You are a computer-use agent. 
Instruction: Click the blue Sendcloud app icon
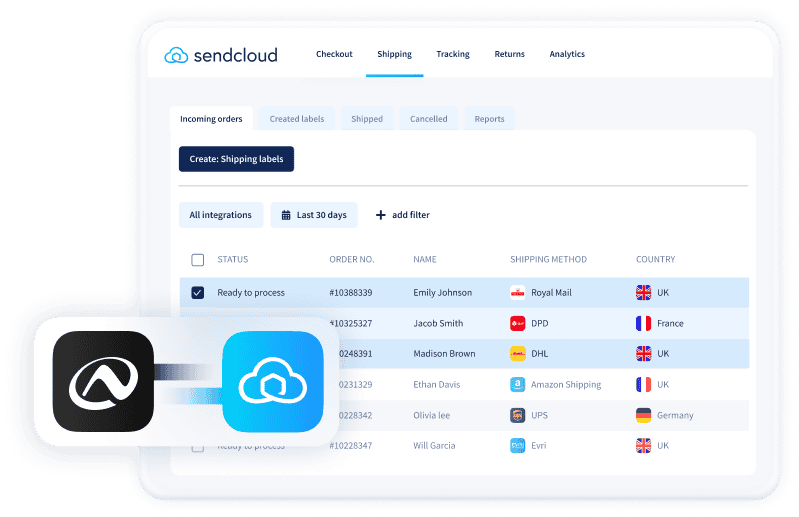point(273,382)
